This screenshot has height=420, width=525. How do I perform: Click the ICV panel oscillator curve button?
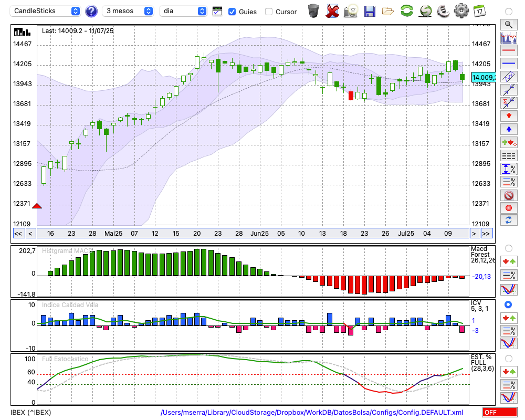click(x=509, y=343)
